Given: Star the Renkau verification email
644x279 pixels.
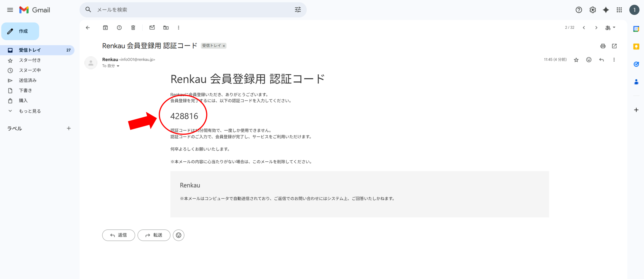Looking at the screenshot, I should [576, 60].
